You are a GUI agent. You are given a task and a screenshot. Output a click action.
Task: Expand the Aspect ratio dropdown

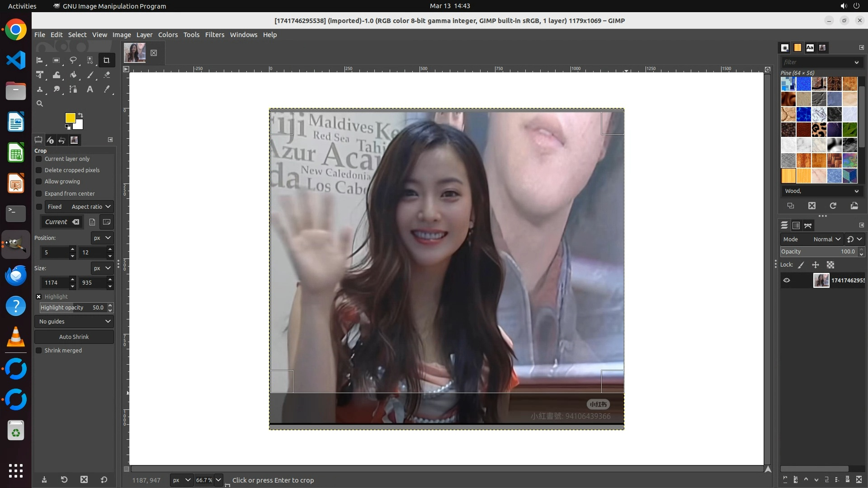point(91,206)
